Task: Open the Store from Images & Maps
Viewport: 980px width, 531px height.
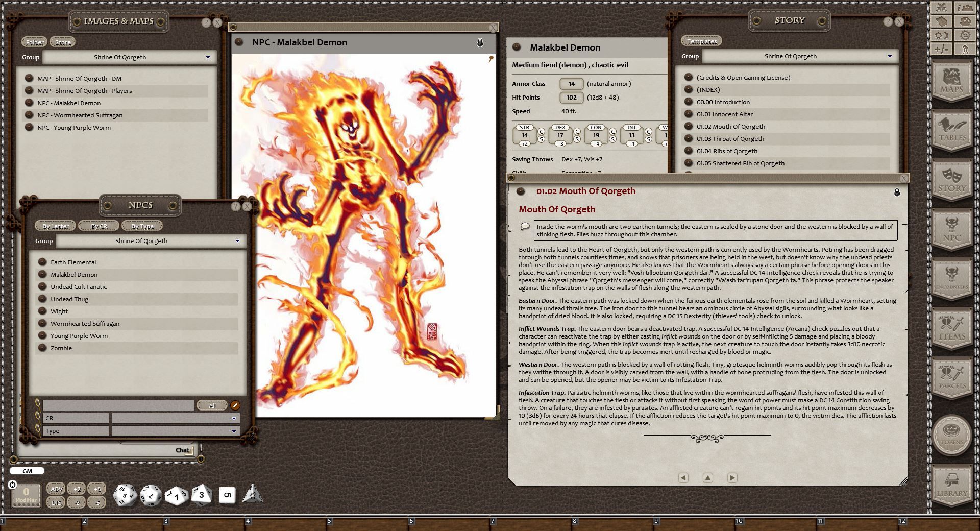Action: (x=62, y=41)
